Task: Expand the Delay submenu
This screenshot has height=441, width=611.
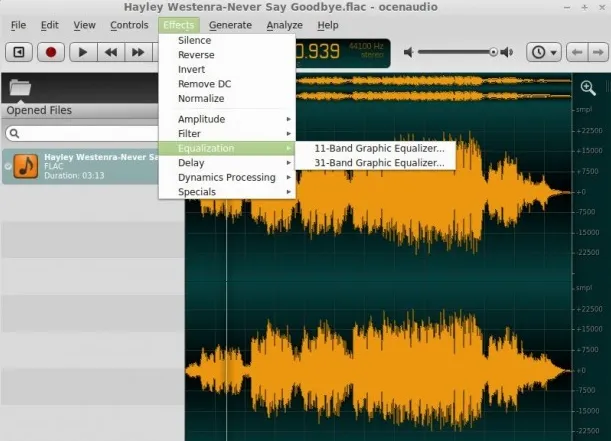Action: [x=227, y=163]
